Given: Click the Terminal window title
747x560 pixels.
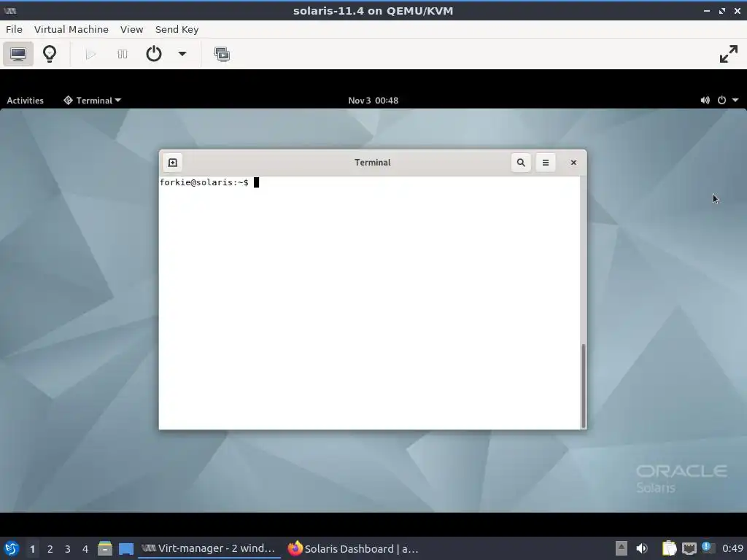Looking at the screenshot, I should click(x=373, y=163).
